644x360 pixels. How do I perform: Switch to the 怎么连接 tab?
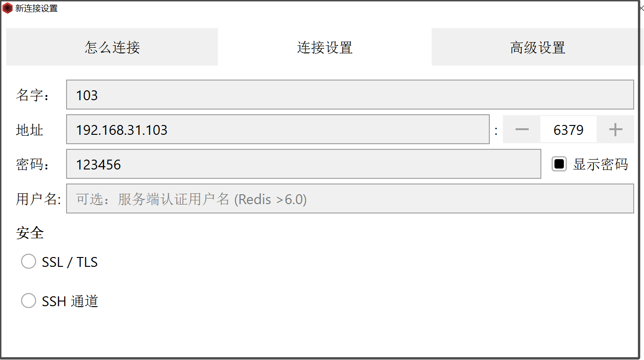pyautogui.click(x=112, y=47)
